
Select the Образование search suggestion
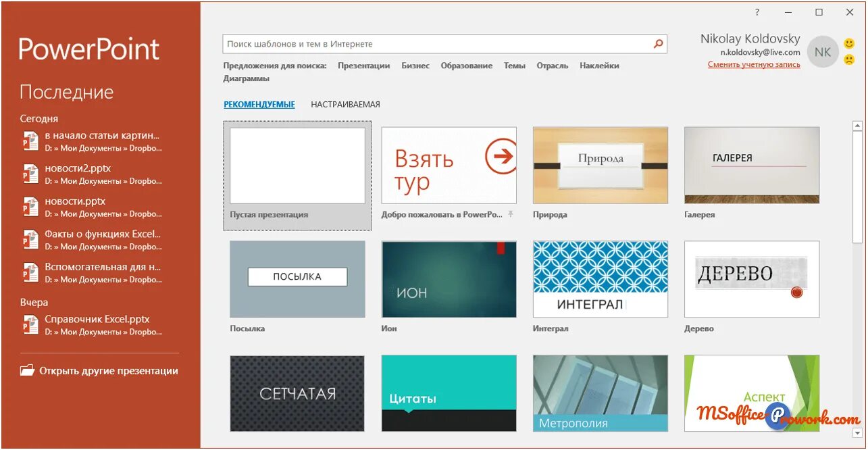467,66
